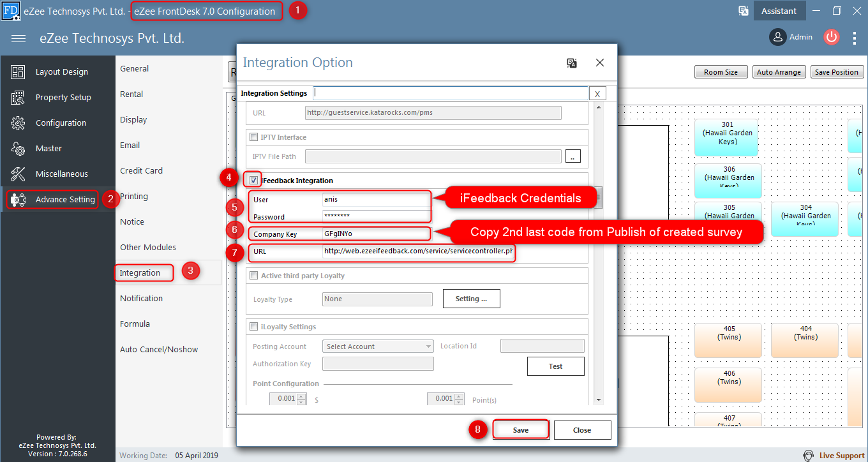Toggle the IPTV Interface checkbox
The image size is (868, 462).
pos(254,137)
